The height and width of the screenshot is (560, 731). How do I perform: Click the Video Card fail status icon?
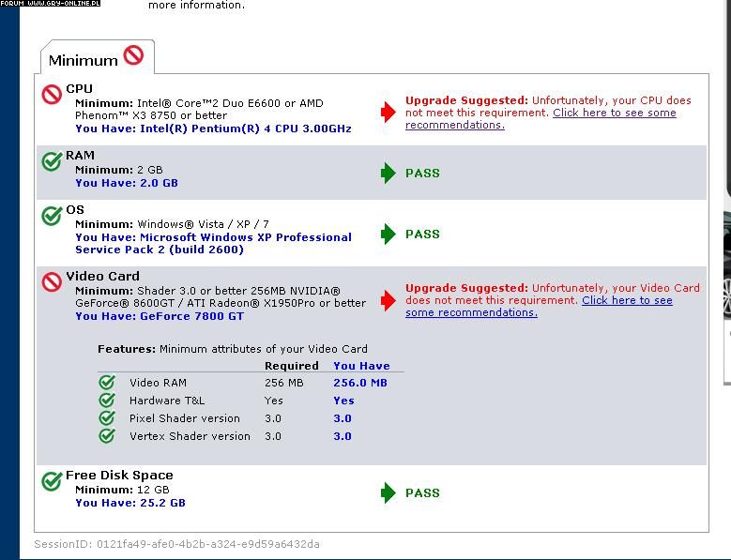(x=52, y=282)
